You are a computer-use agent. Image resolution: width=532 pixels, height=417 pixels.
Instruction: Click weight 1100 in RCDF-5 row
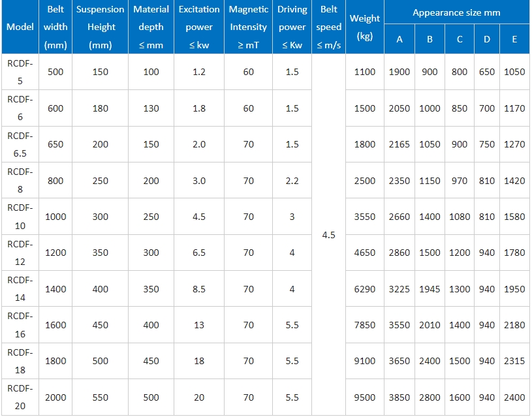365,72
